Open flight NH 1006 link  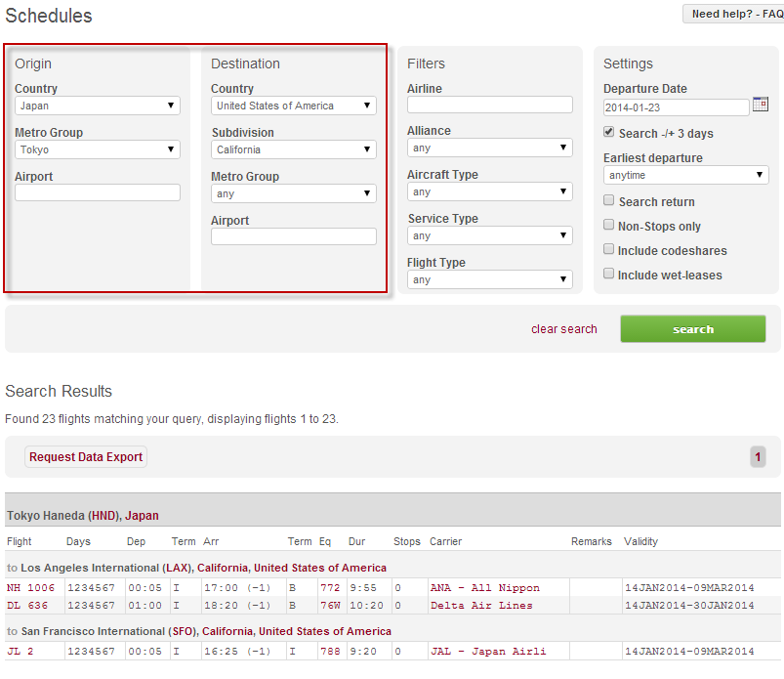click(x=31, y=588)
